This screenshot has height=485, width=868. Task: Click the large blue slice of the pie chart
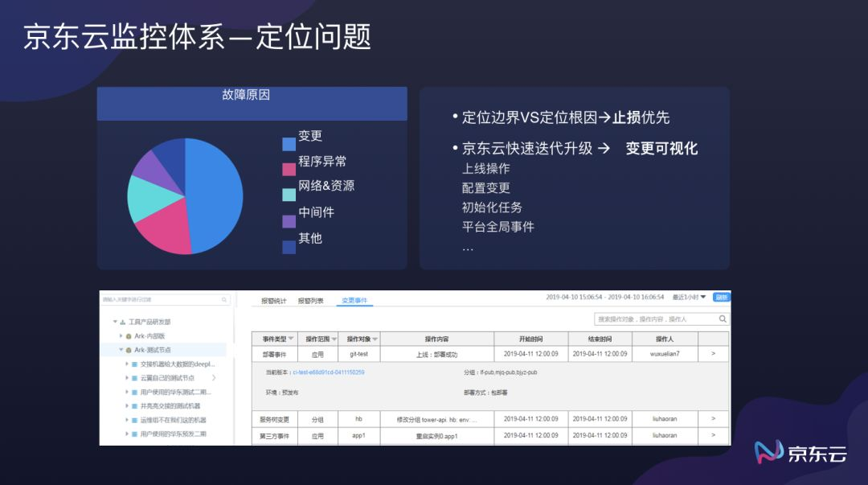(216, 194)
